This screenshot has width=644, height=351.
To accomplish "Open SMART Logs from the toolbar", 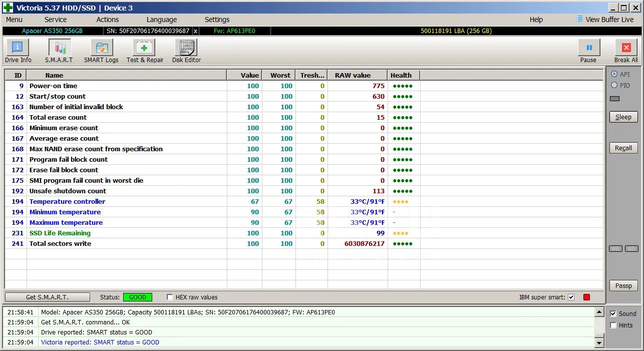I will point(101,52).
